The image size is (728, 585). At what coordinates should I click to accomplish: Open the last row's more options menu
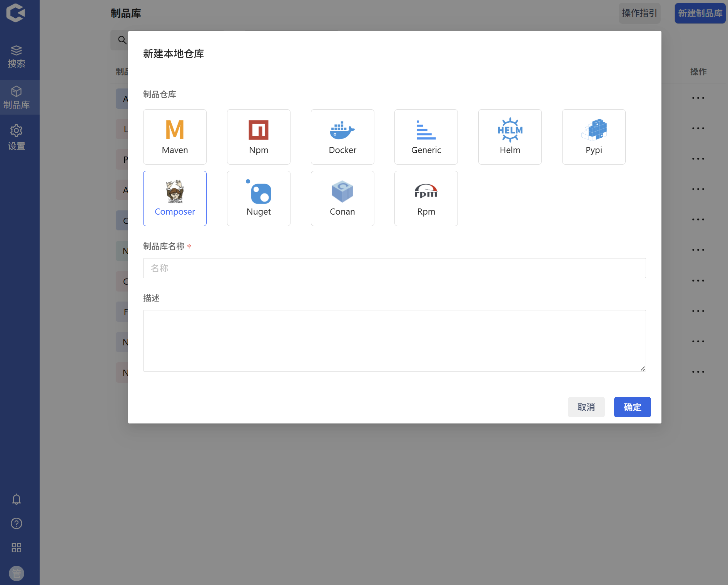pos(698,372)
